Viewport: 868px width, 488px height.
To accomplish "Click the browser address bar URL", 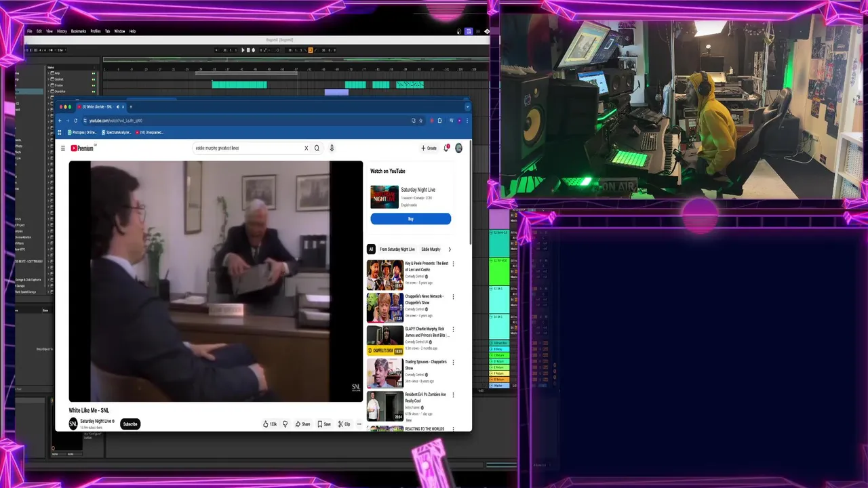I will [116, 121].
